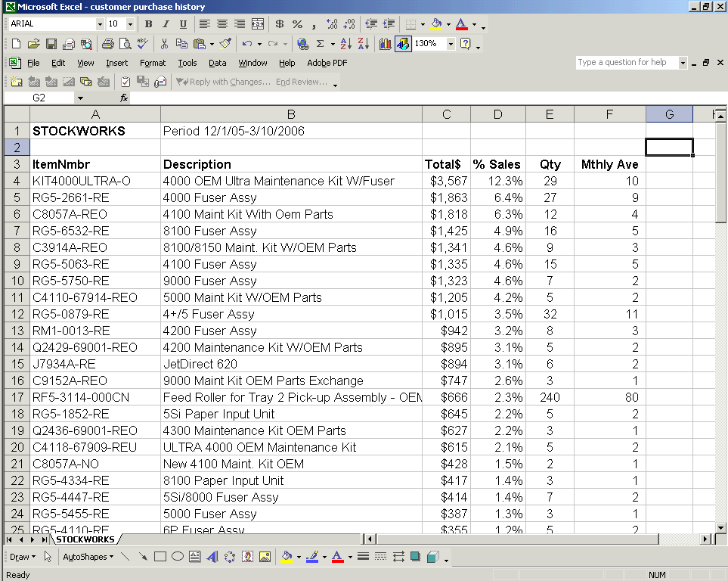Screen dimensions: 728x581
Task: Open the File menu
Action: pyautogui.click(x=33, y=64)
